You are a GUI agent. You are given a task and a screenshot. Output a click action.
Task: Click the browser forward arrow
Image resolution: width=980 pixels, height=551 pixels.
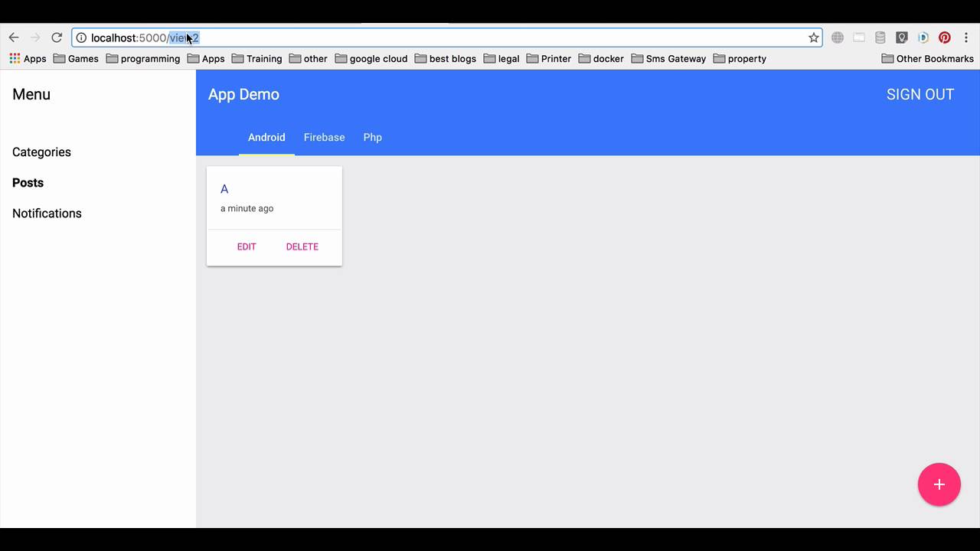click(x=35, y=37)
